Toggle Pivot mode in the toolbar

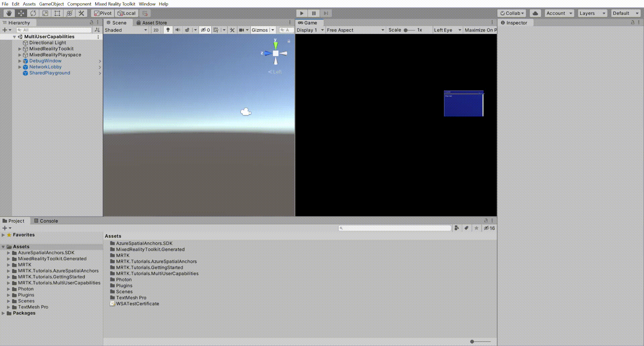coord(102,13)
